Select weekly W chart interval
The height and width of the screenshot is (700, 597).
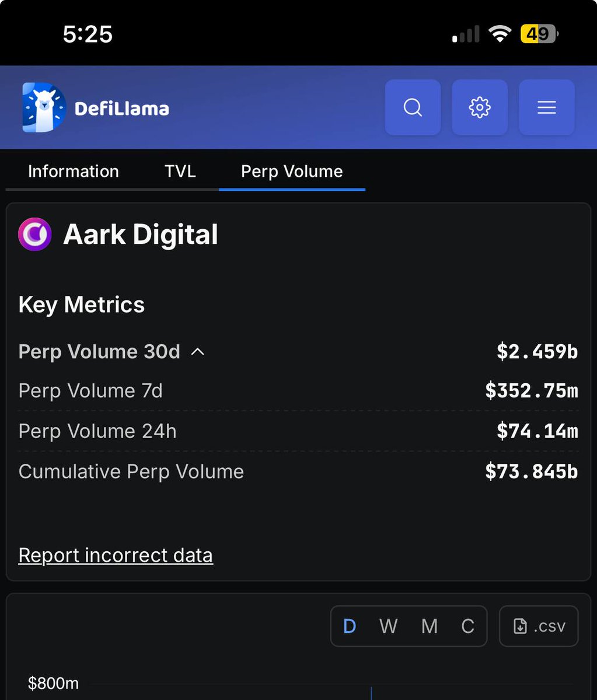click(x=389, y=626)
